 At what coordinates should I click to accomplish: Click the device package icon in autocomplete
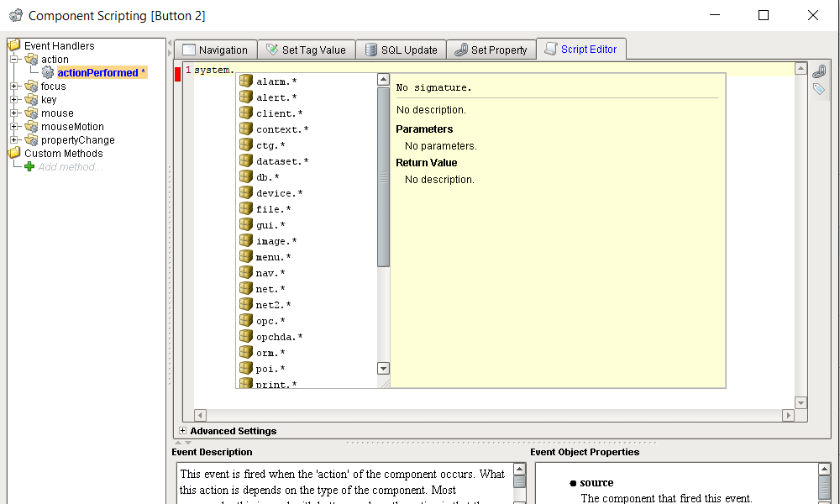(x=246, y=192)
